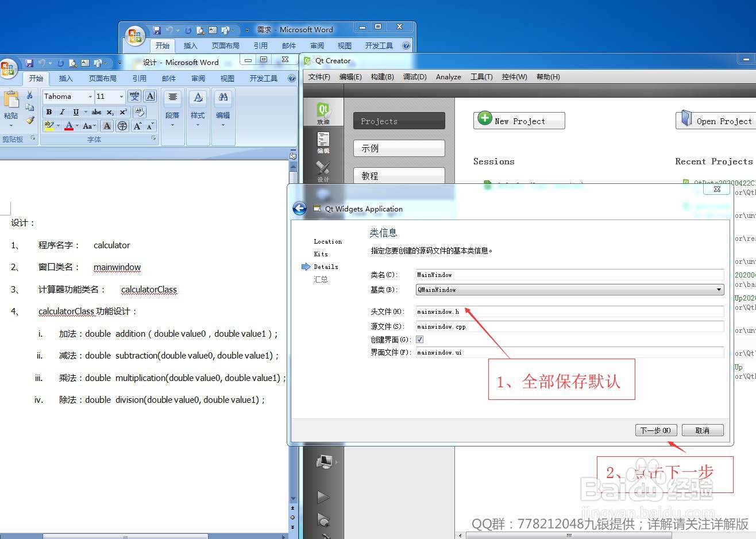The image size is (756, 539).
Task: Open Paste options arrow below 粘贴
Action: click(11, 125)
